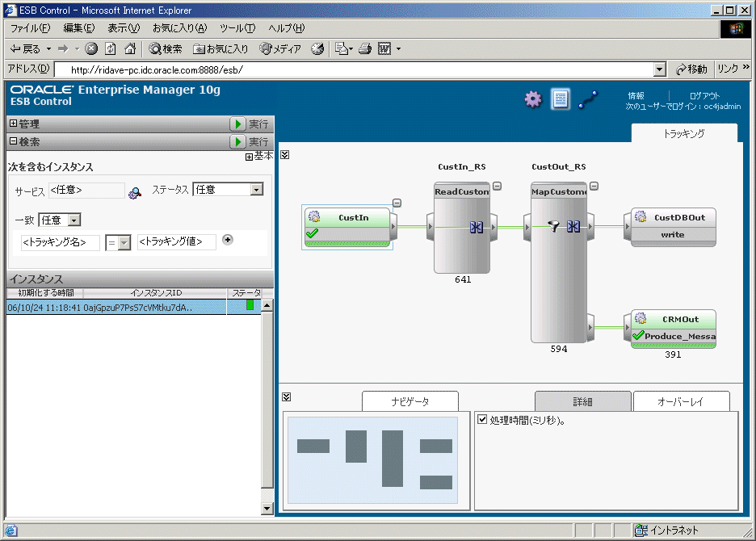756x541 pixels.
Task: Click browser Stop button
Action: click(91, 48)
